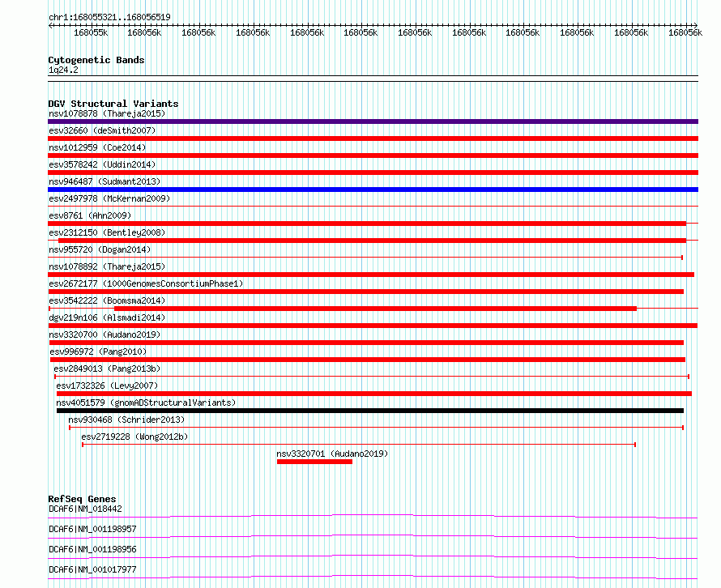Select the blue nsv946487 variant bar
Viewport: 721px width, 588px height.
[x=373, y=190]
